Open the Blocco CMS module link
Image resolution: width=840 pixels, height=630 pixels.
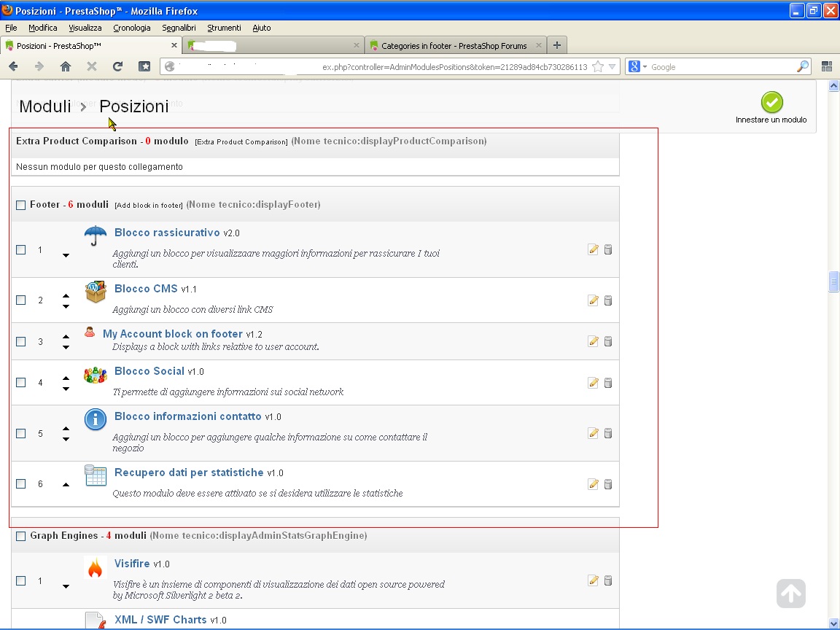point(146,289)
